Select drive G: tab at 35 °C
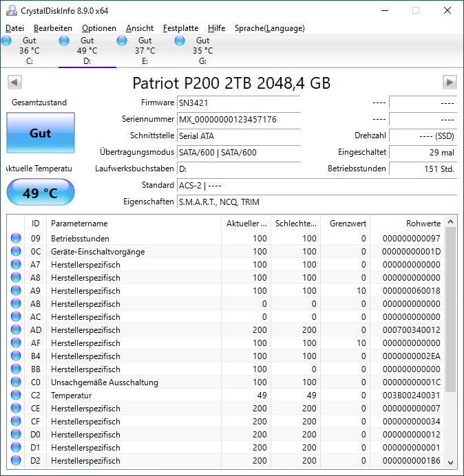 coord(202,51)
